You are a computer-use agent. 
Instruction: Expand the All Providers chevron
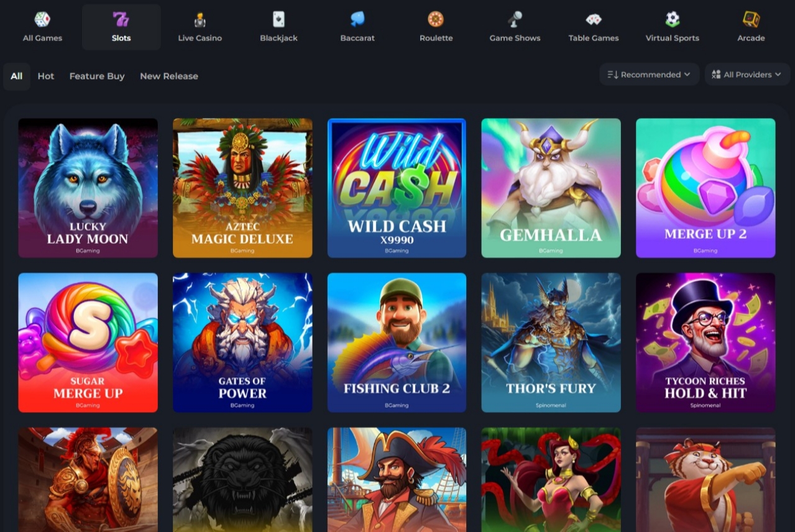(x=778, y=75)
